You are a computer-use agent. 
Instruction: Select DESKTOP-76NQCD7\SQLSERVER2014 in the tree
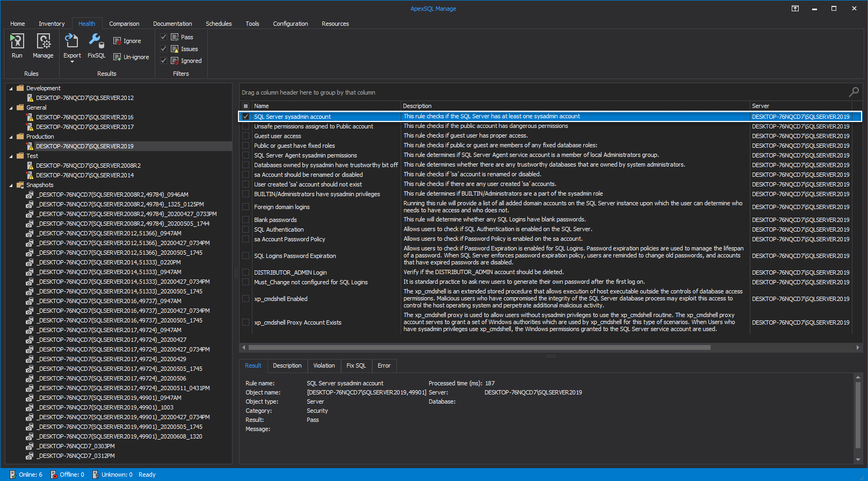tap(85, 175)
